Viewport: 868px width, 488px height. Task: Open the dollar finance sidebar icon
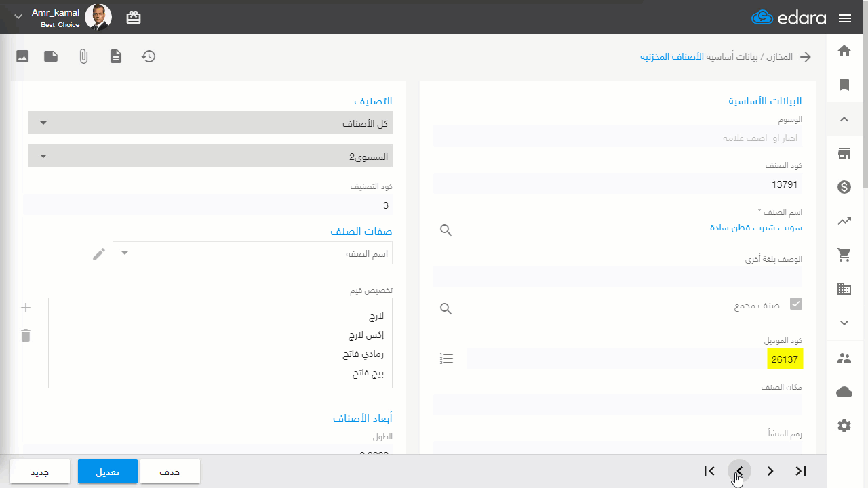(844, 187)
